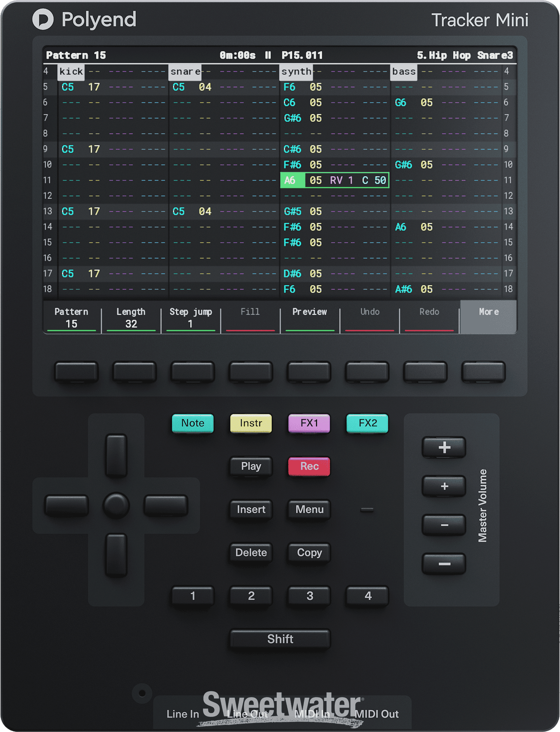Select the Step jump 1 option

[x=191, y=318]
